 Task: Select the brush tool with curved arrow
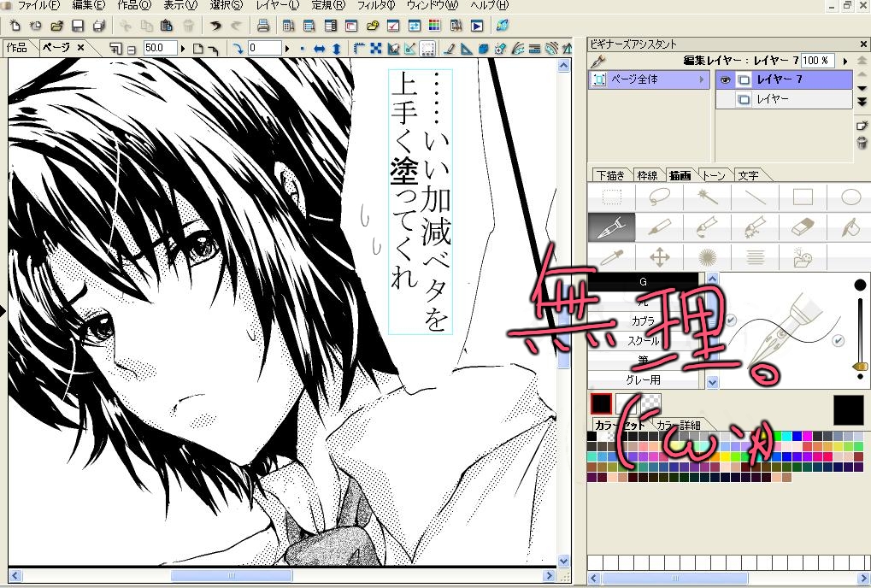click(707, 227)
